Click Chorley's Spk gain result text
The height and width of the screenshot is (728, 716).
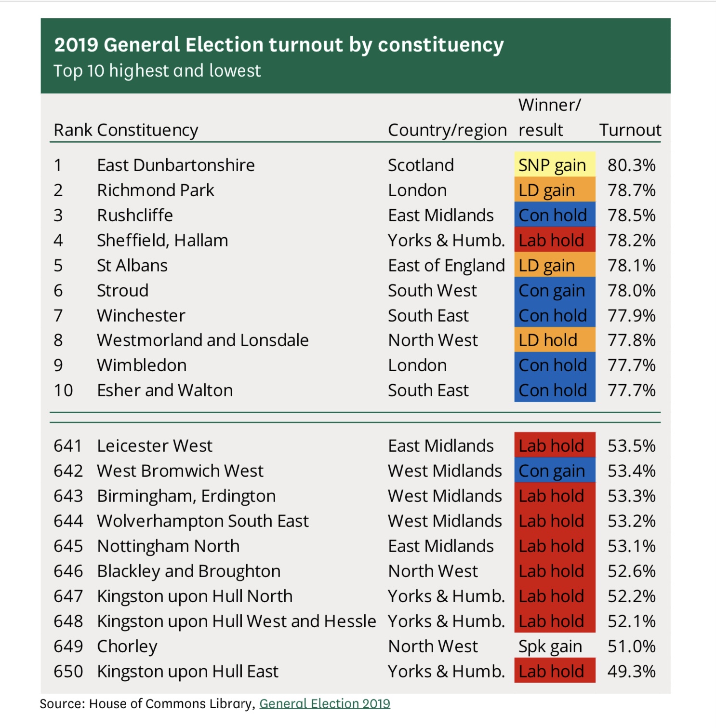550,647
